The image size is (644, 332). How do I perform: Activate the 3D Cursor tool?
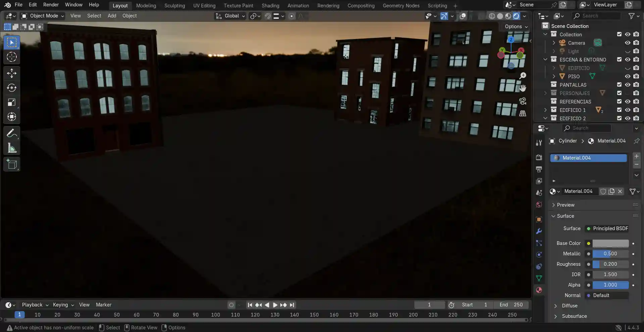(12, 57)
